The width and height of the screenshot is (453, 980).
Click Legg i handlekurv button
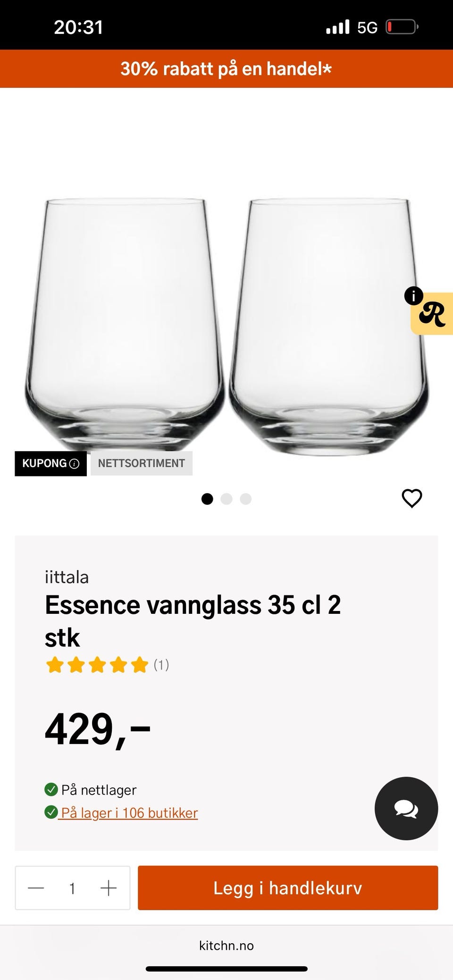coord(287,888)
